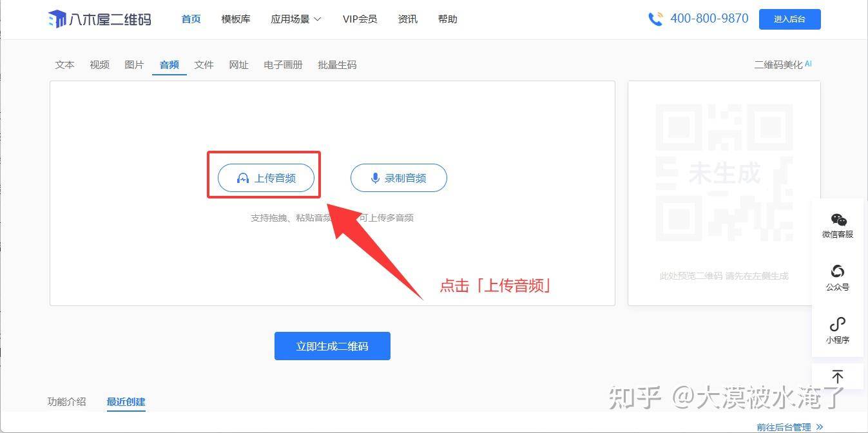The height and width of the screenshot is (433, 868).
Task: Select the 批量生码 tab
Action: (x=337, y=64)
